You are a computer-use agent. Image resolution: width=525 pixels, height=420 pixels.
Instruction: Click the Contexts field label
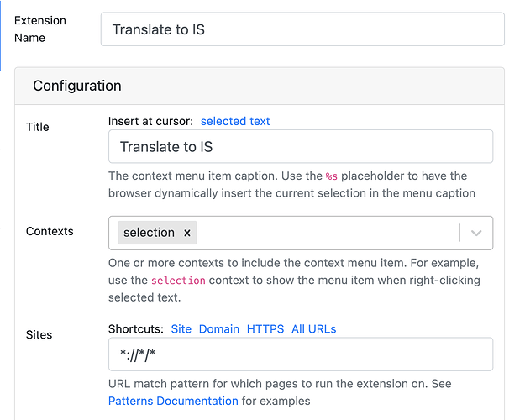click(50, 231)
